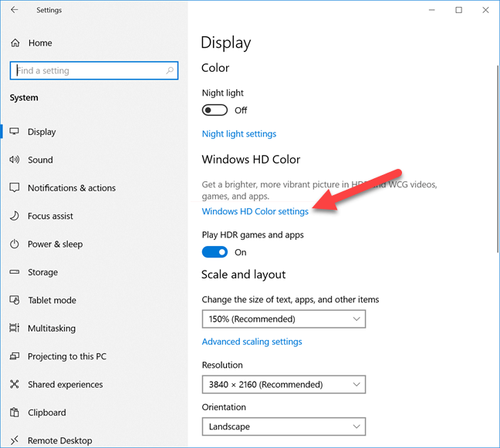Image resolution: width=500 pixels, height=448 pixels.
Task: Click the Tablet mode icon
Action: click(x=15, y=300)
